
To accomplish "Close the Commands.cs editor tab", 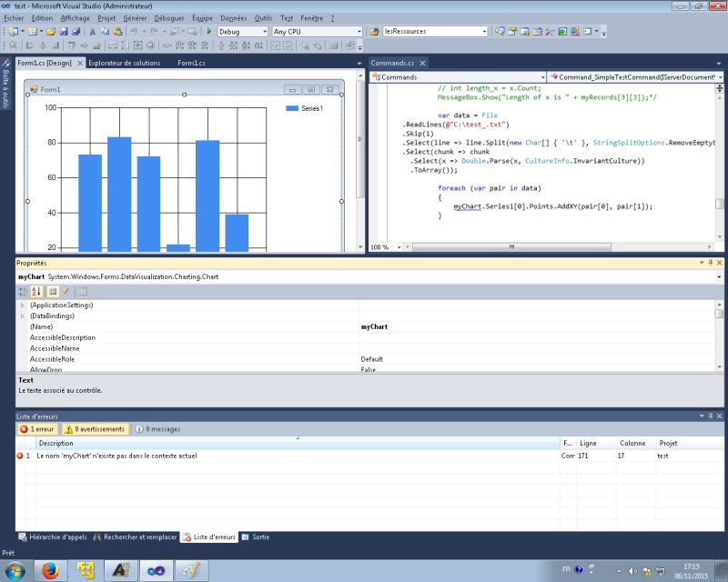I will click(x=422, y=63).
